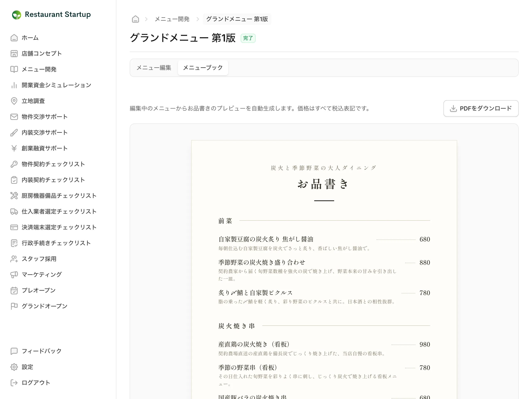Click the 物件交渉サポート envelope icon
Screen dimensions: 532x399
pyautogui.click(x=14, y=117)
